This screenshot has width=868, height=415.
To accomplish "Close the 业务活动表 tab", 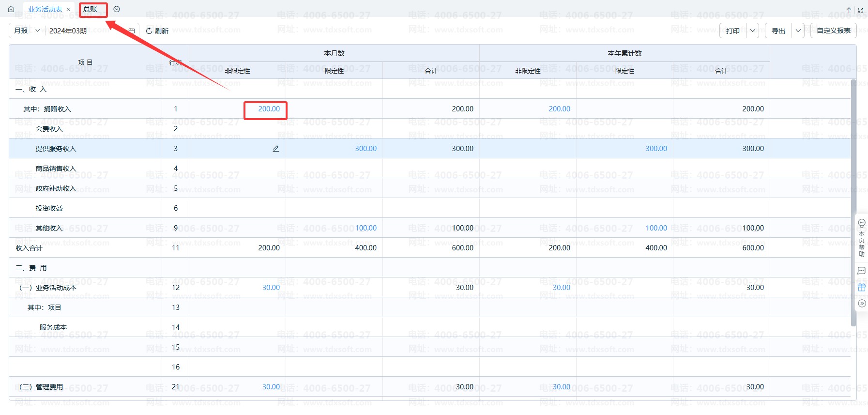I will pos(68,9).
